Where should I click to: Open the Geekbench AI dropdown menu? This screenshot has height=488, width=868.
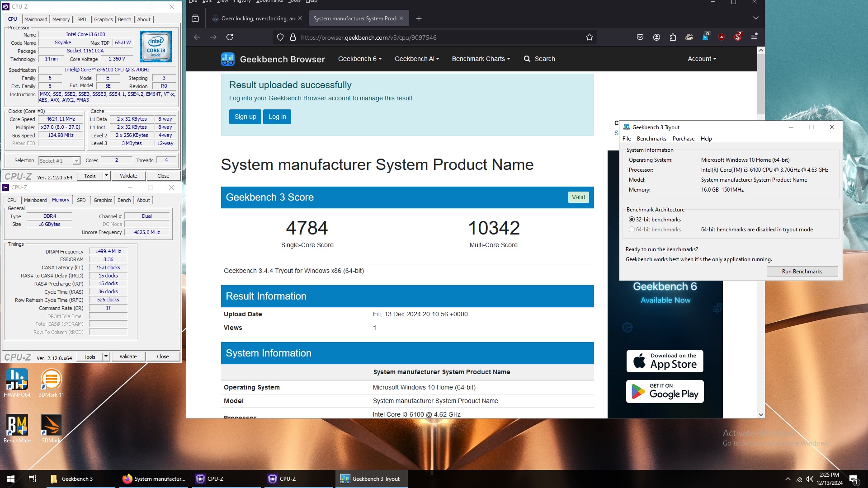pyautogui.click(x=417, y=59)
